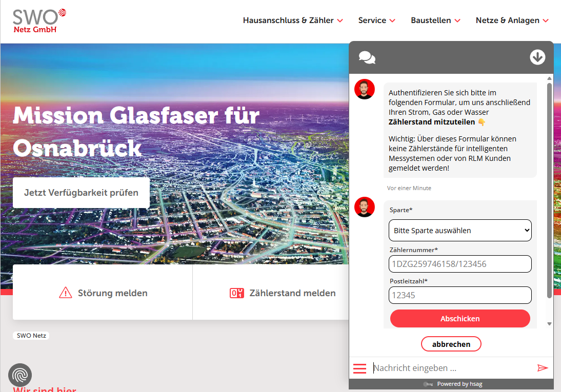This screenshot has width=561, height=392.
Task: Open the Service menu
Action: [x=377, y=20]
